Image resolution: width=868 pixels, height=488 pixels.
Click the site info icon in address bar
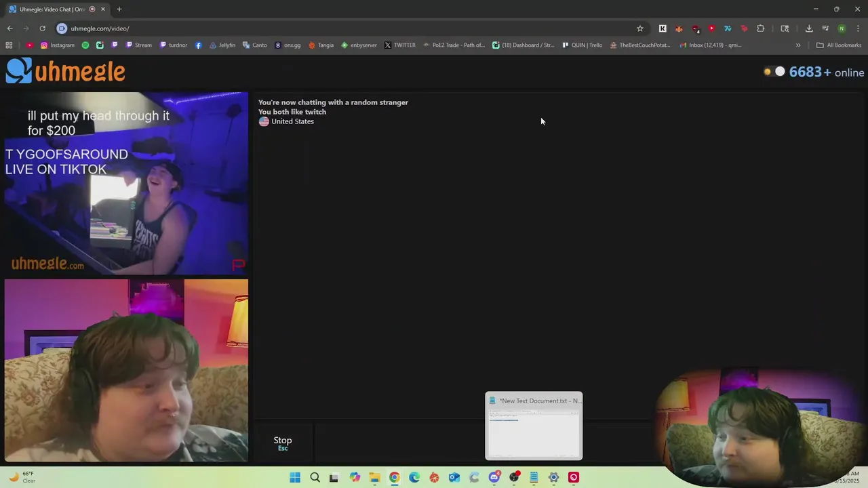tap(62, 28)
